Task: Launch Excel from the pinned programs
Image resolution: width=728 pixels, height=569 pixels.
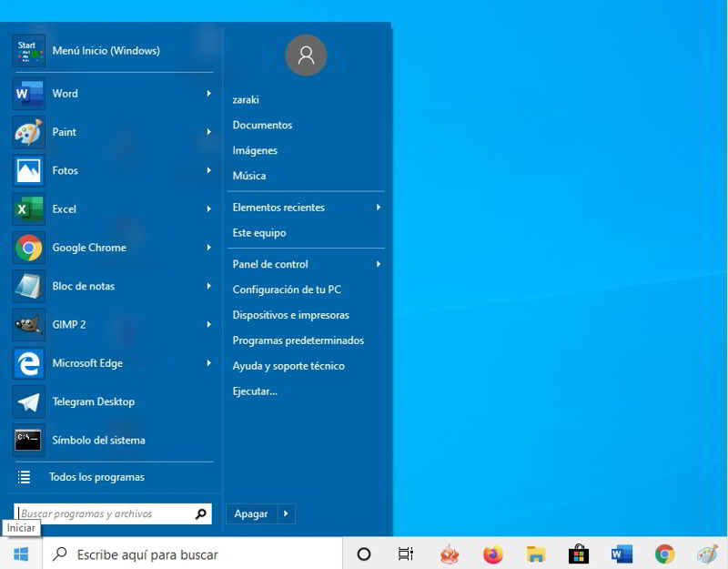Action: tap(64, 209)
